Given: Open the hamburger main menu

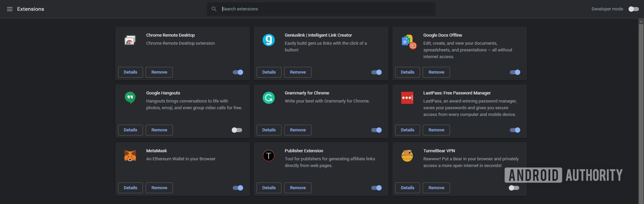Looking at the screenshot, I should point(10,9).
